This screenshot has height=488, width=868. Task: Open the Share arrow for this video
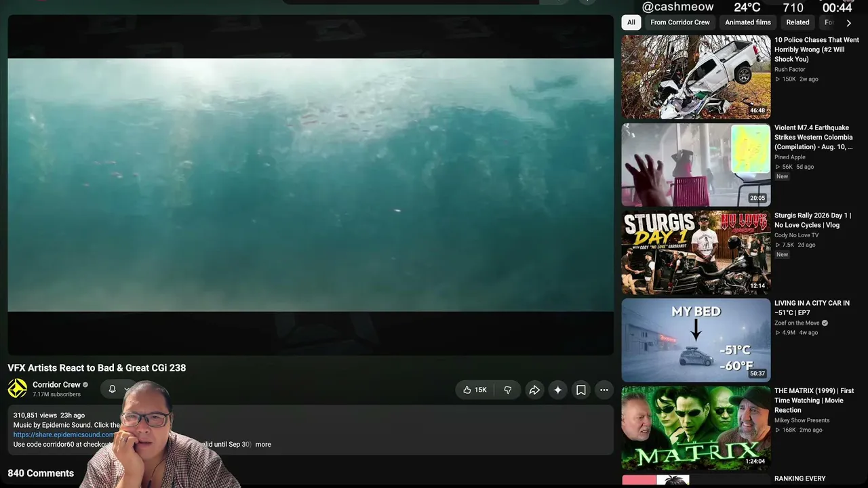click(534, 390)
